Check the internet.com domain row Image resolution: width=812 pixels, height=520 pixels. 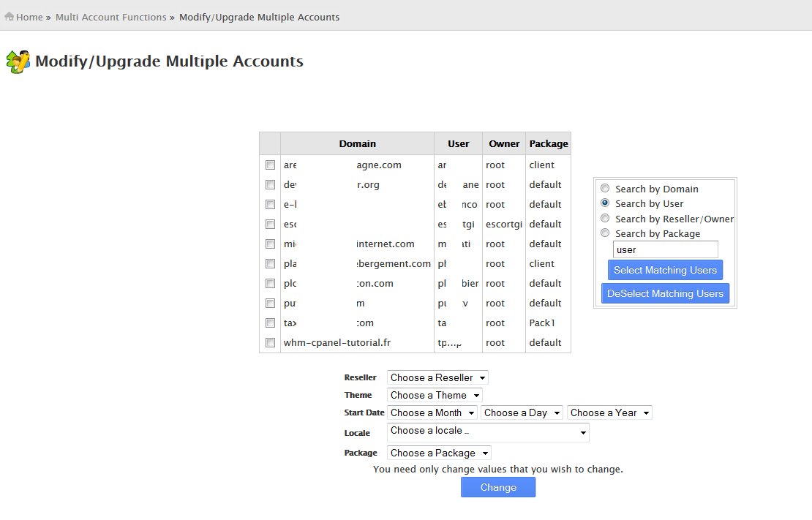271,244
